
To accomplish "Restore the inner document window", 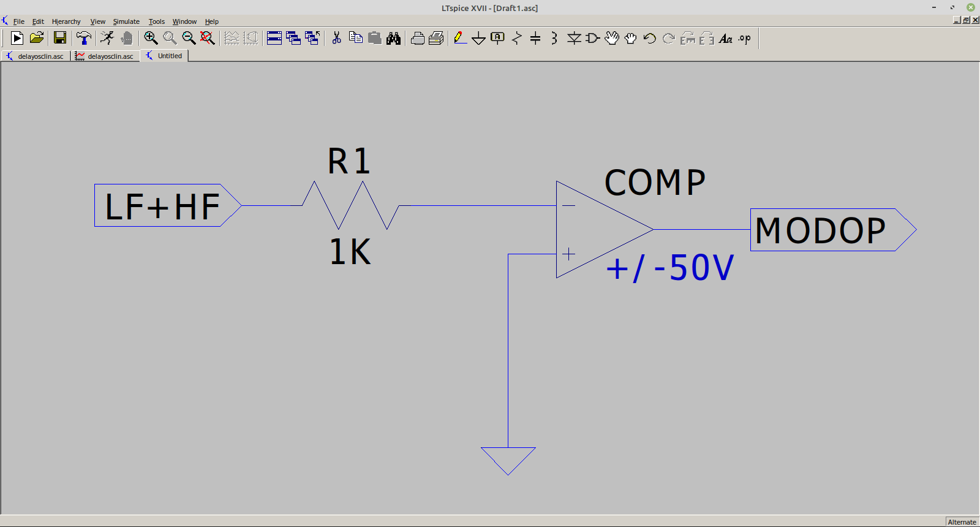I will pos(967,20).
